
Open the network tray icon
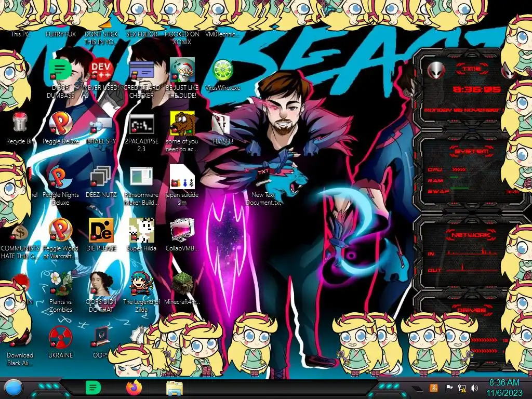[x=461, y=388]
